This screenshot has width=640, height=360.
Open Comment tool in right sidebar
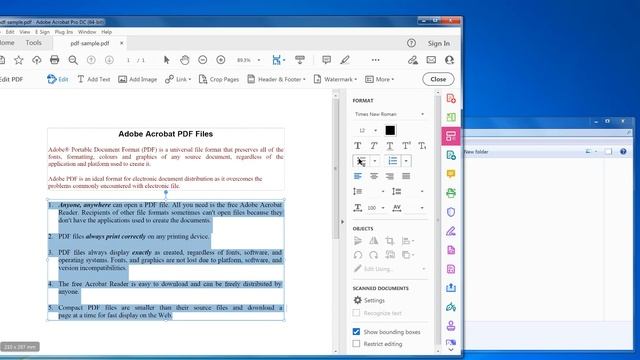pos(451,174)
